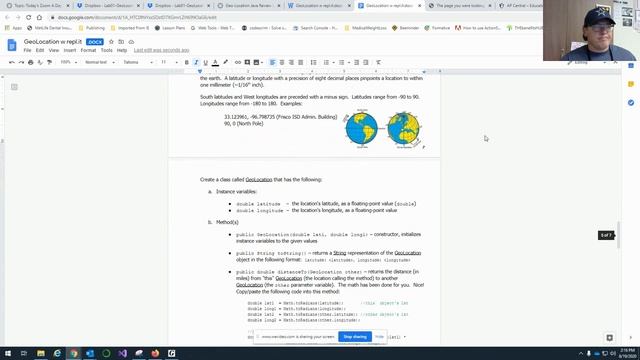Set right text alignment
This screenshot has height=360, width=640.
tap(291, 62)
